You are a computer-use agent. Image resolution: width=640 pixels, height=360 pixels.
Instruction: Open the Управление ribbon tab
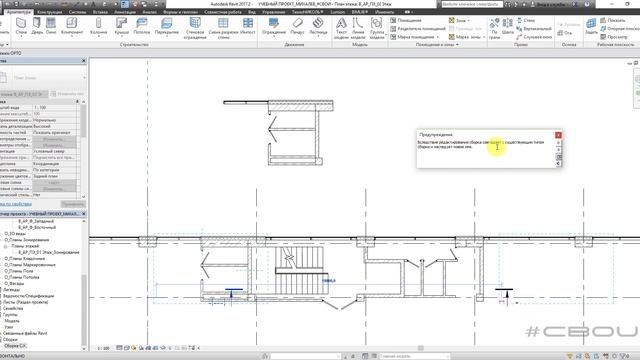pyautogui.click(x=273, y=12)
